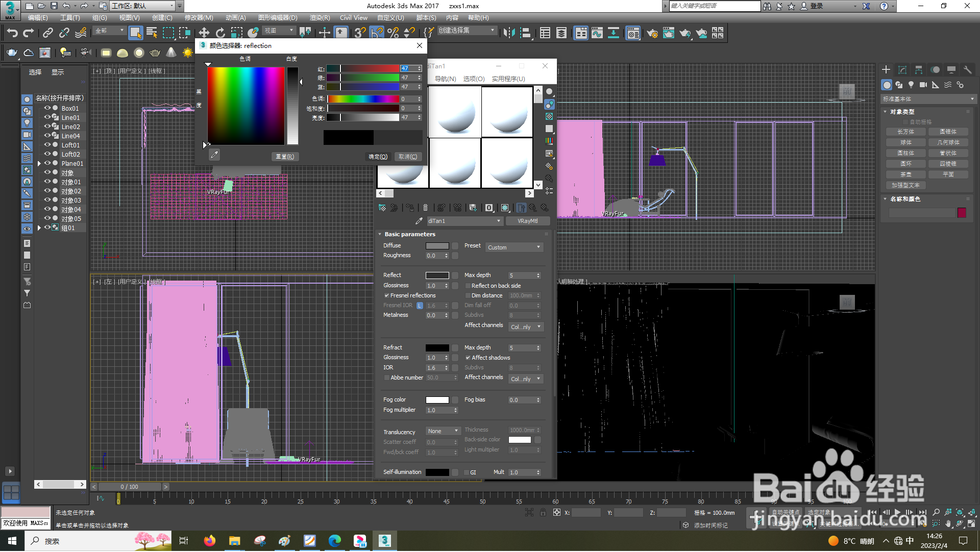Enable Abbe number checkbox
Screen dimensions: 980x552
(386, 378)
